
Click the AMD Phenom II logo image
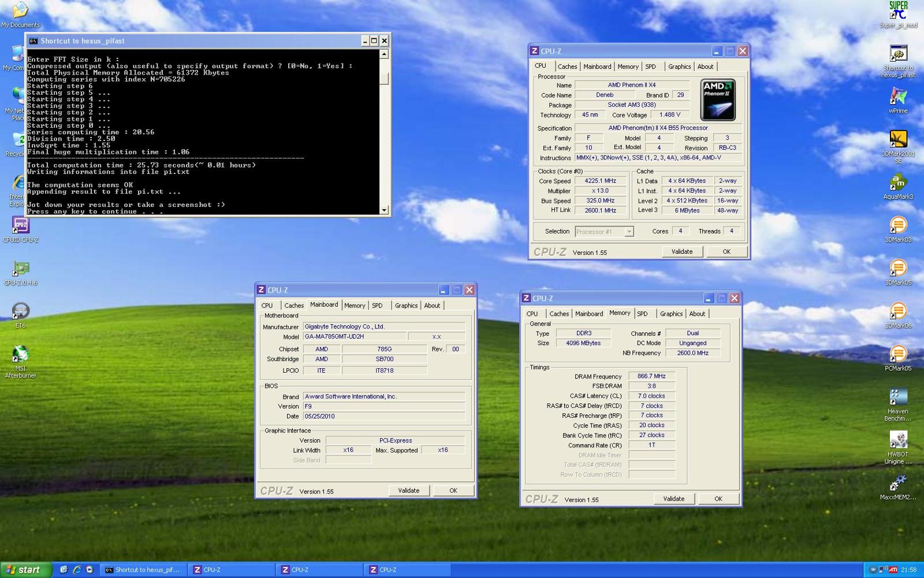[718, 99]
